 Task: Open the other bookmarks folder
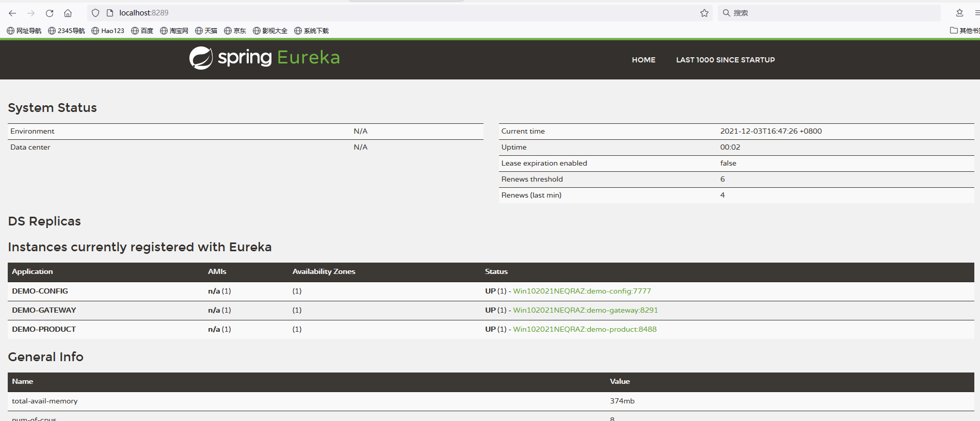965,31
